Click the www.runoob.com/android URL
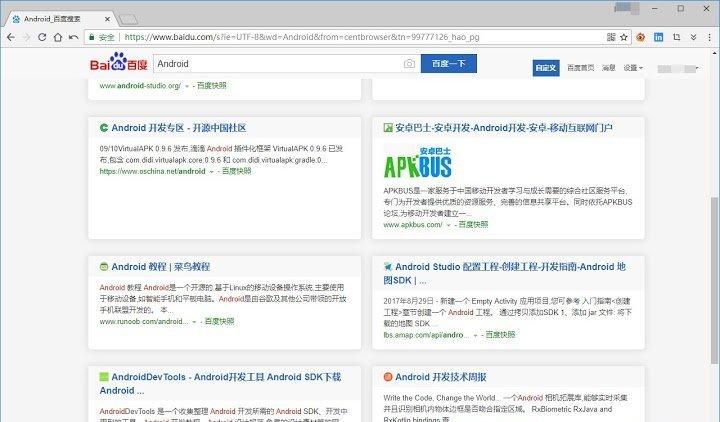 144,321
